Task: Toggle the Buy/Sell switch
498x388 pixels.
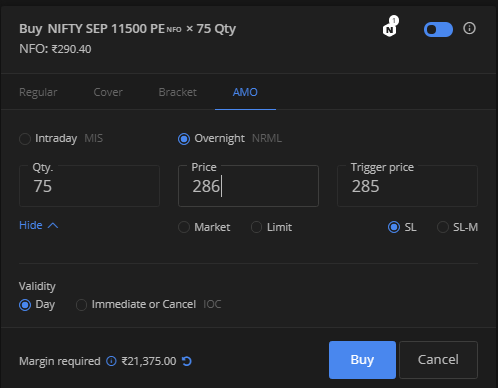Action: coord(438,29)
